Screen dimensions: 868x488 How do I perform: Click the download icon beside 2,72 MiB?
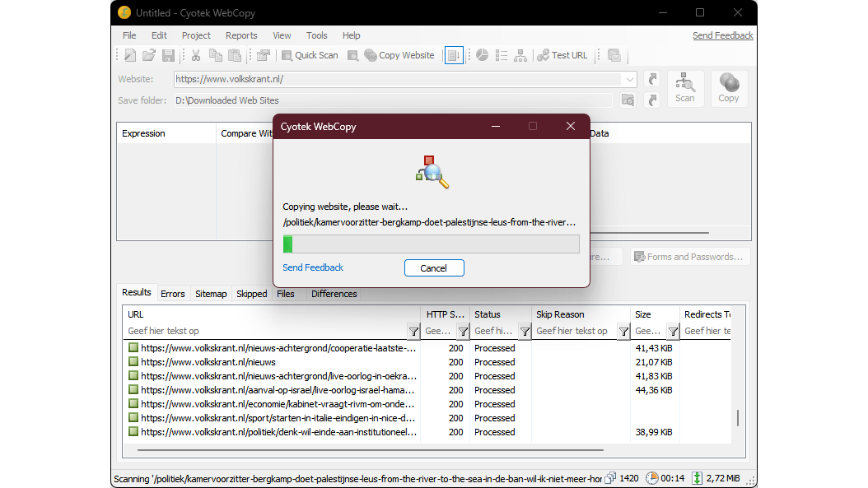(x=698, y=478)
